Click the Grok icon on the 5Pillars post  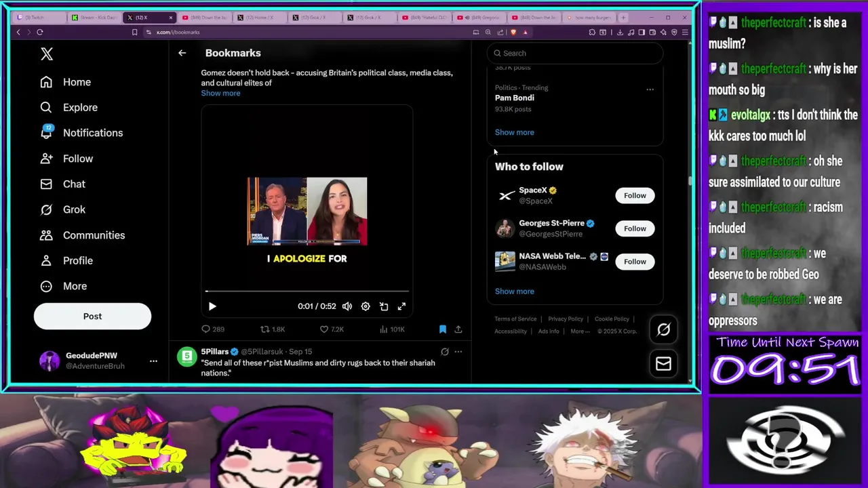coord(445,352)
